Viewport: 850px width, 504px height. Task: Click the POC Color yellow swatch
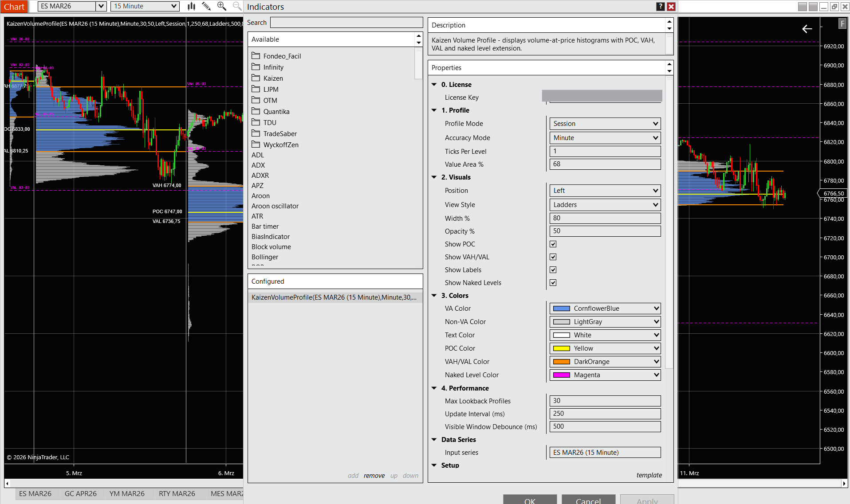(x=561, y=348)
